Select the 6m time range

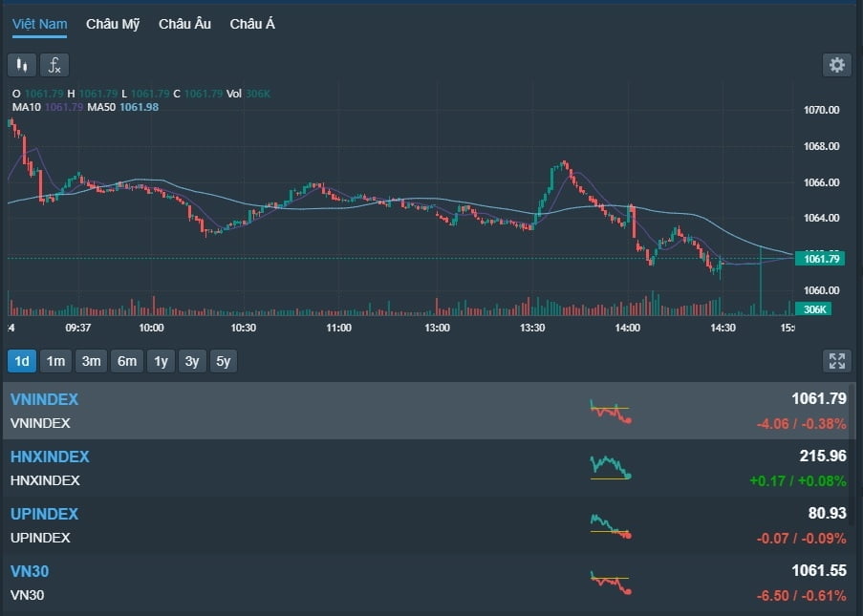coord(127,361)
